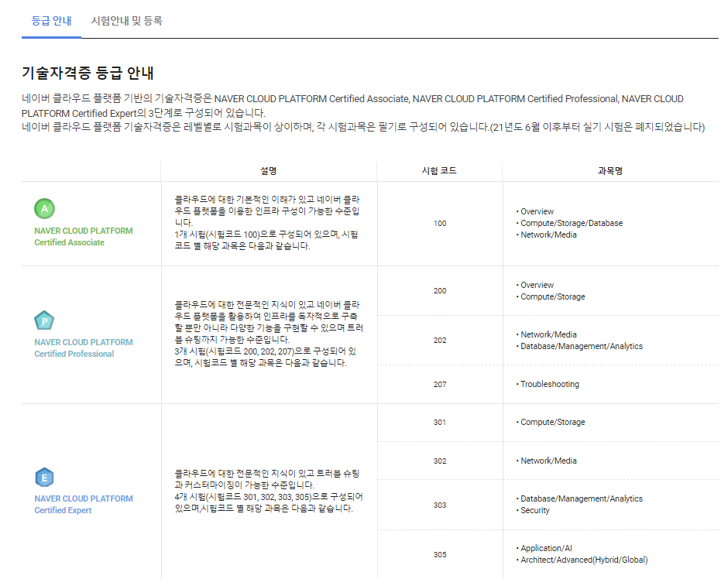Click the note about 실기 시험 폐지
The image size is (728, 579).
(x=598, y=127)
